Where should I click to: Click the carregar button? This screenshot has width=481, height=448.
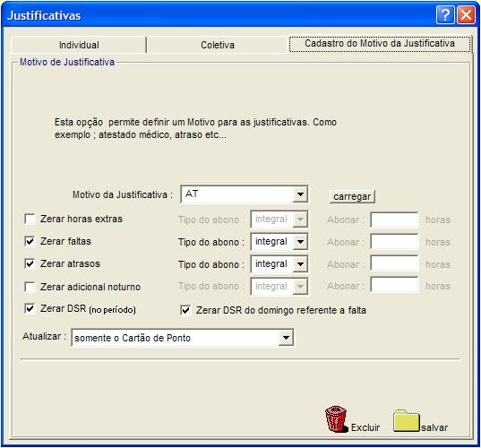pyautogui.click(x=352, y=196)
